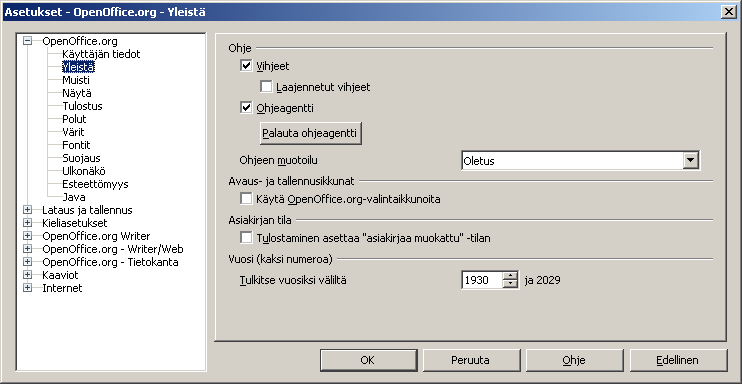The height and width of the screenshot is (384, 742).
Task: Select Fontit in the tree
Action: pos(76,145)
